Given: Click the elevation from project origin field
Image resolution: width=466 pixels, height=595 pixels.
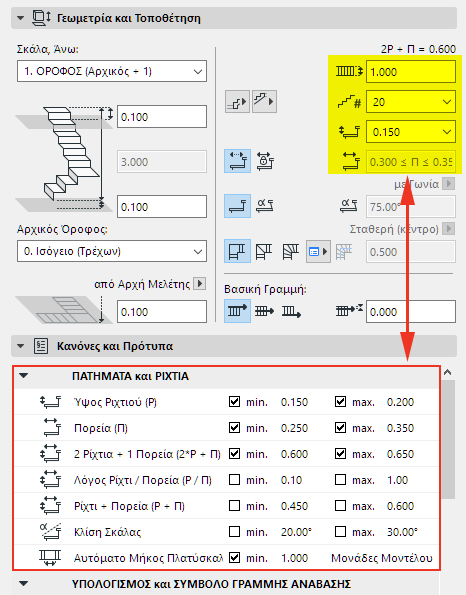Looking at the screenshot, I should [162, 312].
